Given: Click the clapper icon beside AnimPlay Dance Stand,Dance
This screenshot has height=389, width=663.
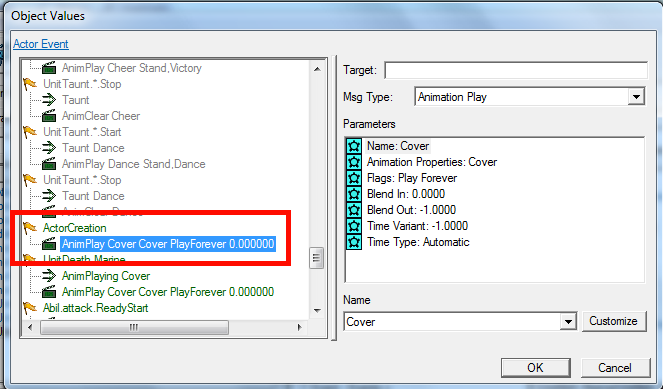Looking at the screenshot, I should (49, 164).
